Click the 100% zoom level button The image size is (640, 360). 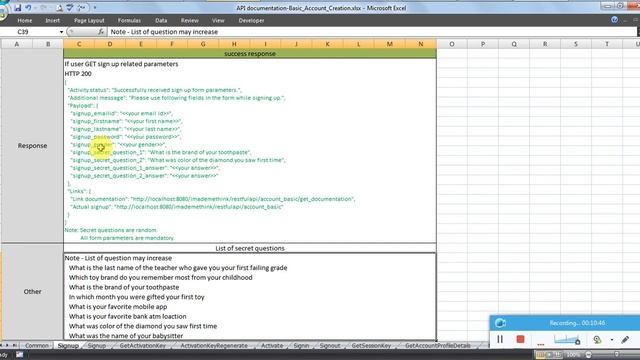573,355
